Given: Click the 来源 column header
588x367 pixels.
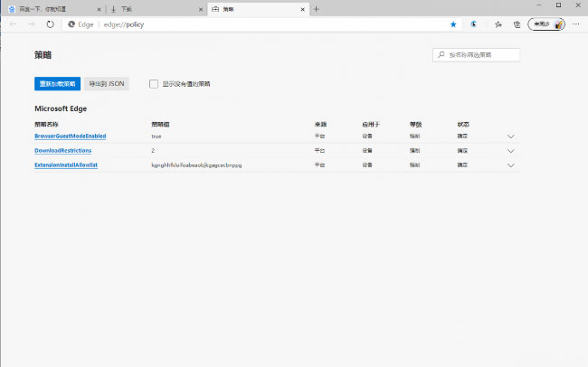Looking at the screenshot, I should [x=320, y=124].
